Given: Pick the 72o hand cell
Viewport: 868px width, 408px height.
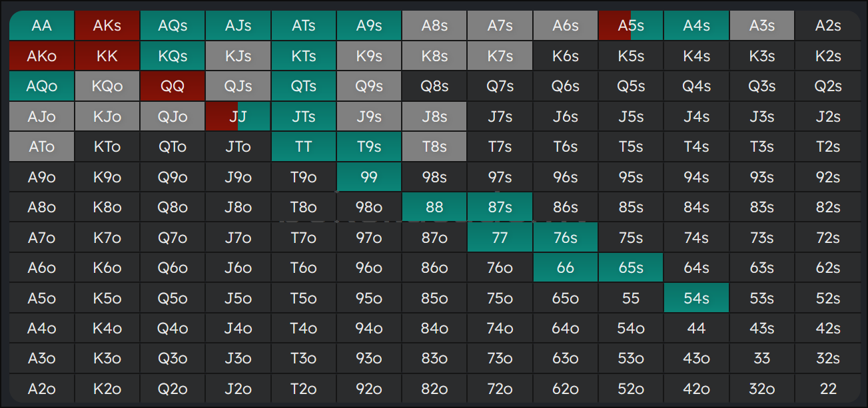Looking at the screenshot, I should (x=500, y=389).
